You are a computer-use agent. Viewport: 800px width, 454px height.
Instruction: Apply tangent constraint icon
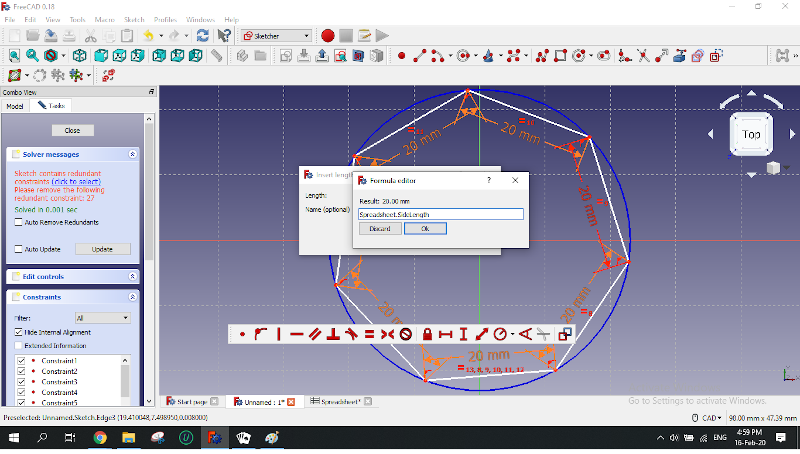click(x=351, y=334)
